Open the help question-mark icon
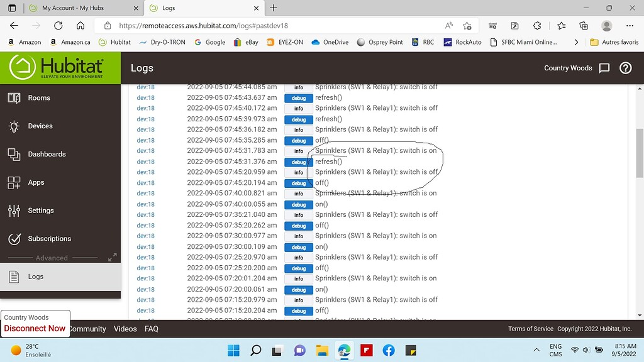Image resolution: width=644 pixels, height=362 pixels. [x=625, y=67]
